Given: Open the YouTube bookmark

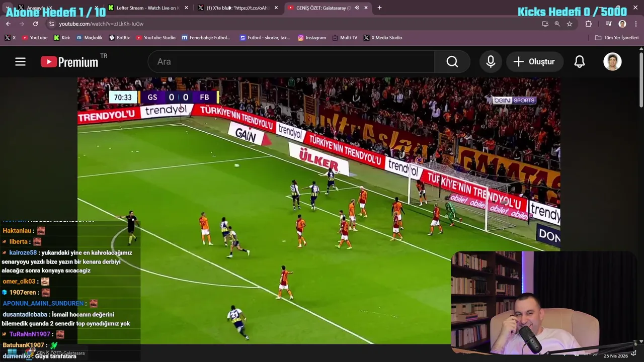Looking at the screenshot, I should point(34,38).
